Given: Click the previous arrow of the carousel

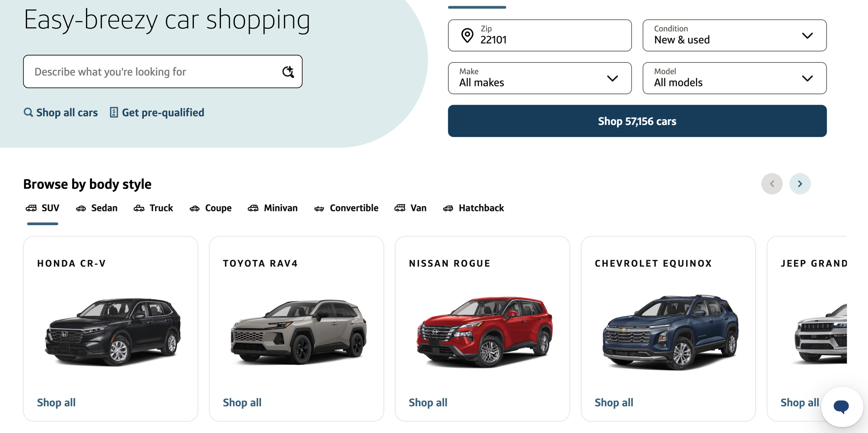Looking at the screenshot, I should click(772, 184).
